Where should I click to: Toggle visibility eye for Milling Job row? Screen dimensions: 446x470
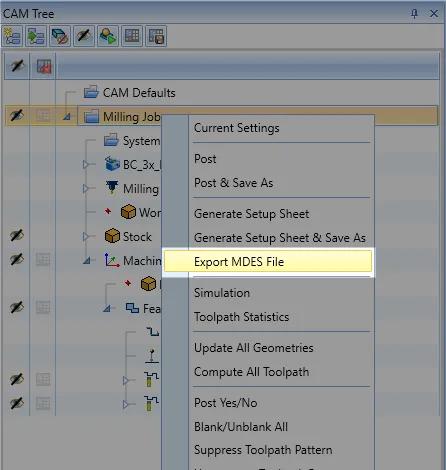[x=17, y=116]
